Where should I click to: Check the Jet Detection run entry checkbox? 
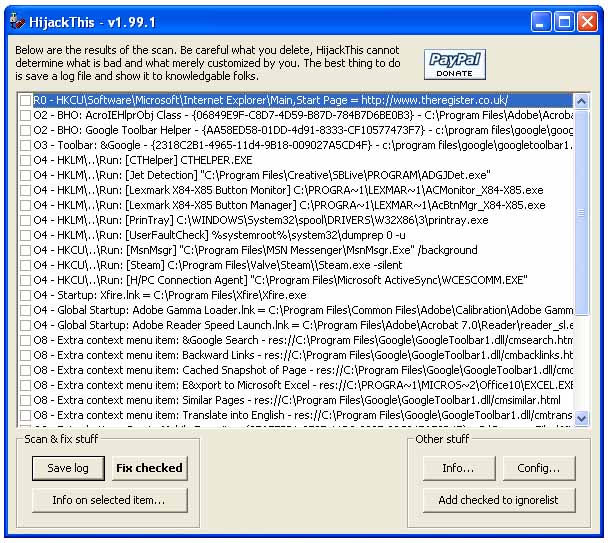point(26,175)
